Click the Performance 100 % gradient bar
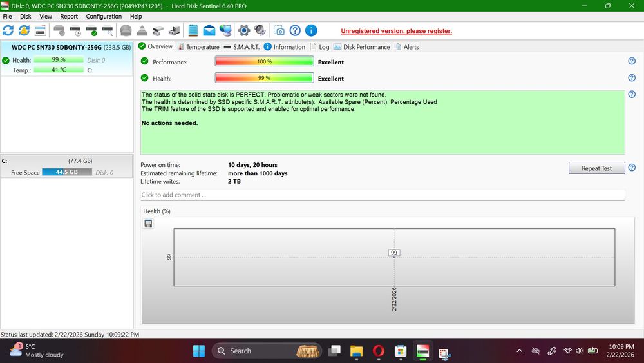 264,62
